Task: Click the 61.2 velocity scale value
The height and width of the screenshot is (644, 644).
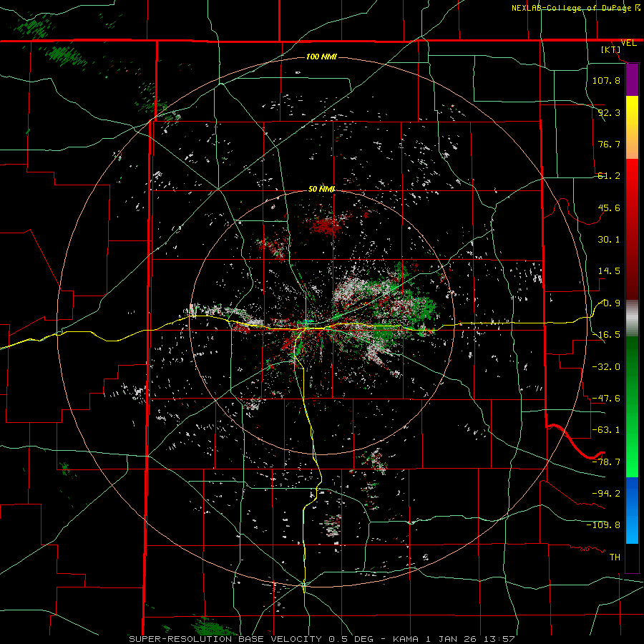Action: [609, 176]
